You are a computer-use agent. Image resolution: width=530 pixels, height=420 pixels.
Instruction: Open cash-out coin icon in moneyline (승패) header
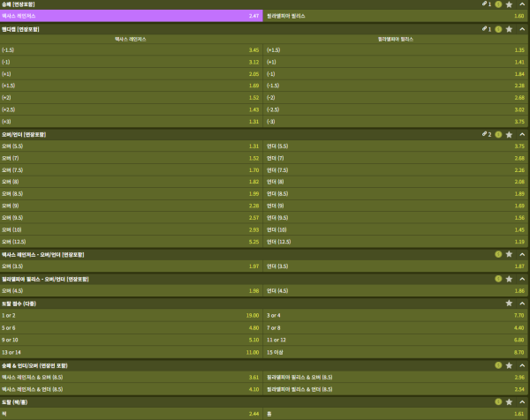[498, 4]
